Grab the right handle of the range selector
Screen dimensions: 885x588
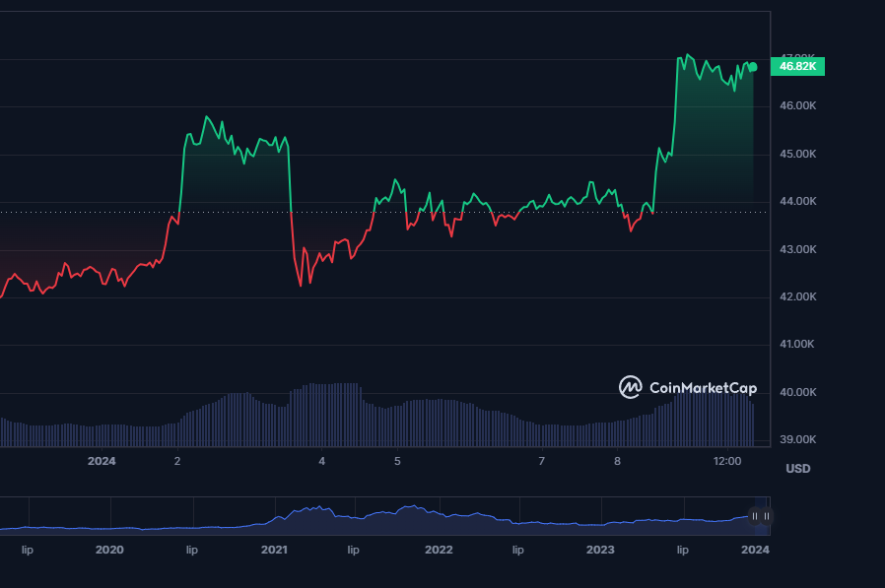767,515
